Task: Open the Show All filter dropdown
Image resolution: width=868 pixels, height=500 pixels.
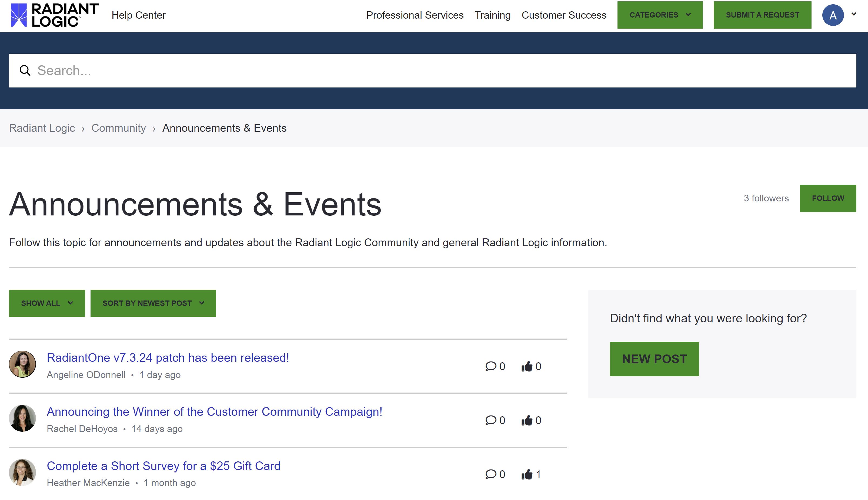Action: 47,303
